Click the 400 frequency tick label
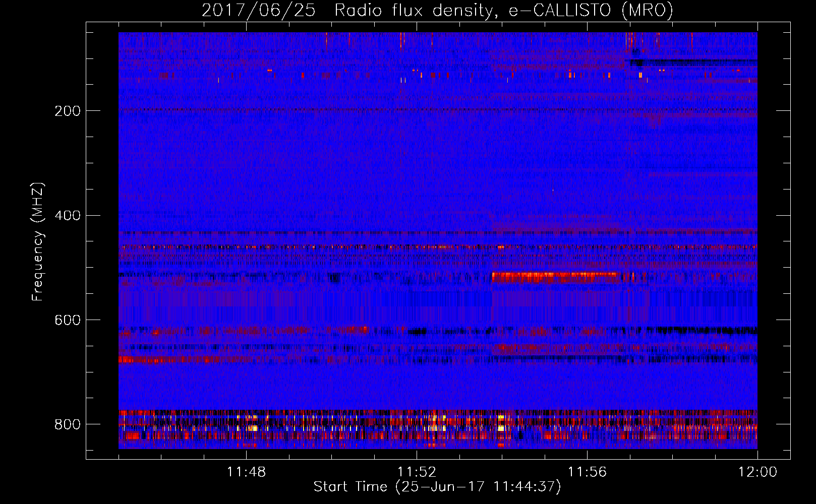Screen dimensions: 816x504 pos(68,216)
